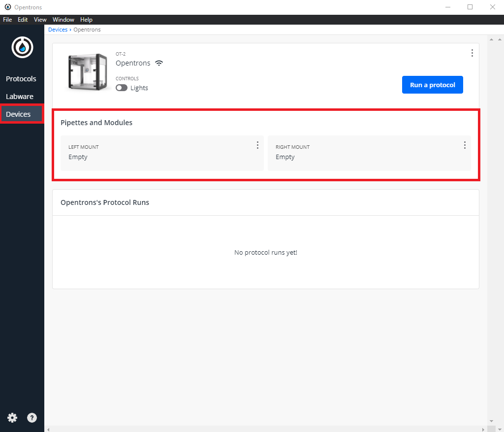Viewport: 504px width, 432px height.
Task: Click the OT-2 robot image
Action: [88, 72]
